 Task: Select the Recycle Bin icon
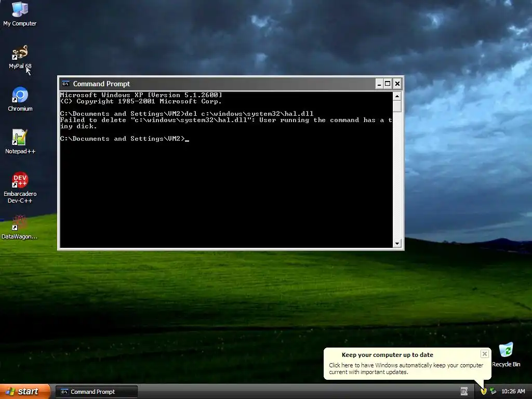tap(506, 355)
